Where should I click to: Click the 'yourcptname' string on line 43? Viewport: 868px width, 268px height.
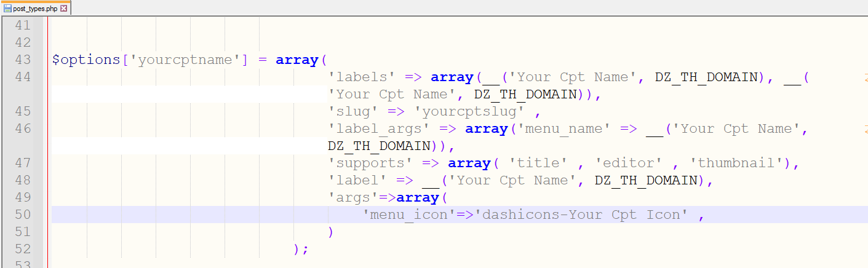pos(184,60)
